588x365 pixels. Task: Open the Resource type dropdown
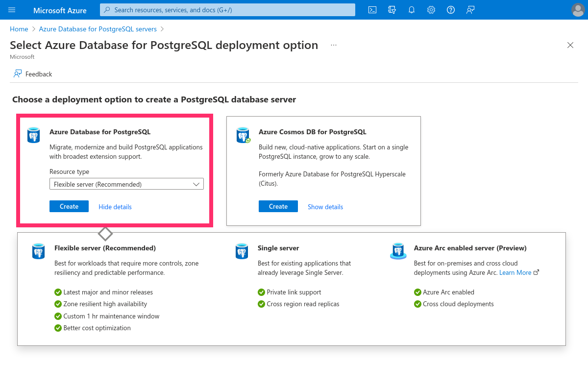click(126, 184)
